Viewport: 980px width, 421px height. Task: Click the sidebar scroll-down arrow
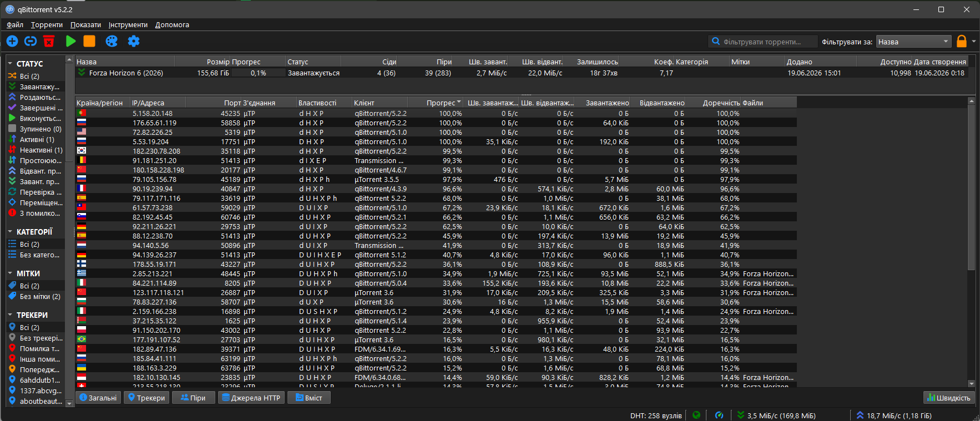pos(69,403)
